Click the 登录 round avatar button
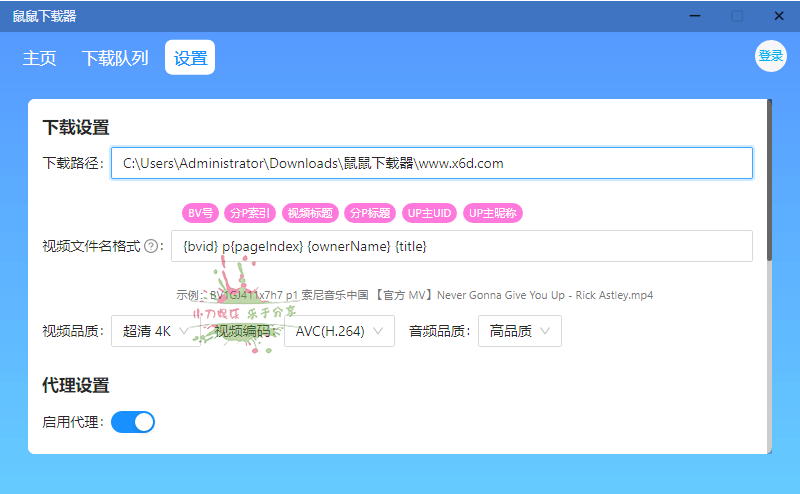This screenshot has height=494, width=800. [x=770, y=56]
